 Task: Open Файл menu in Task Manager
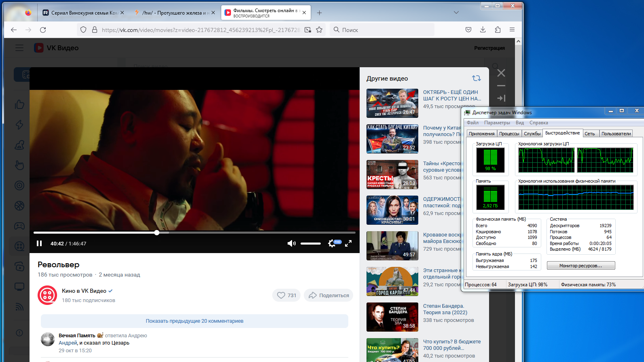(472, 123)
